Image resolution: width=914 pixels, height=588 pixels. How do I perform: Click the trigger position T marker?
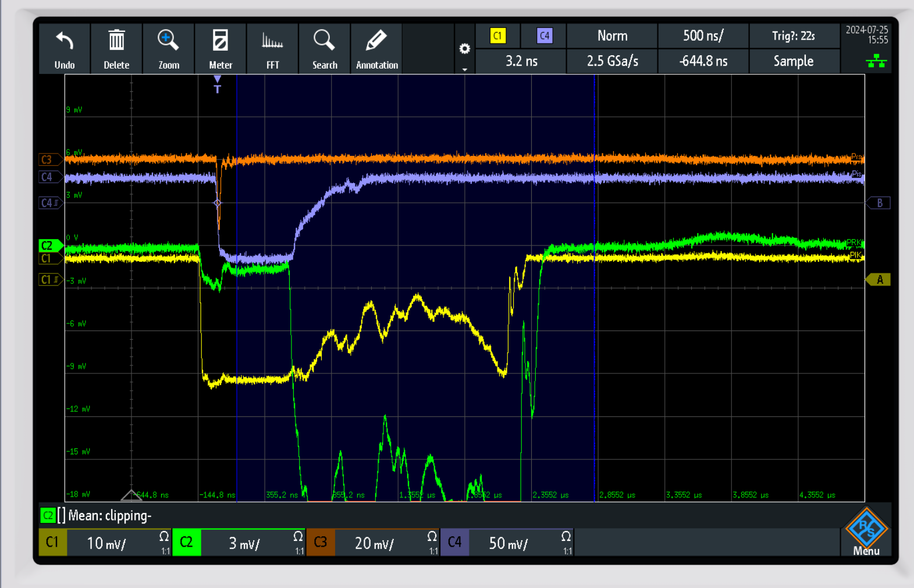217,85
